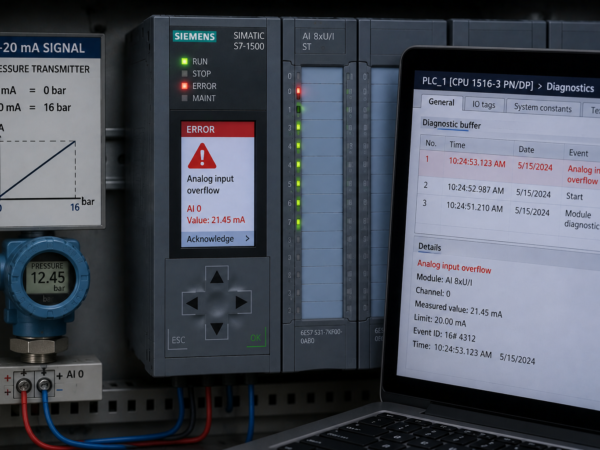Tap the up arrow key on PLC keypad

[x=217, y=277]
